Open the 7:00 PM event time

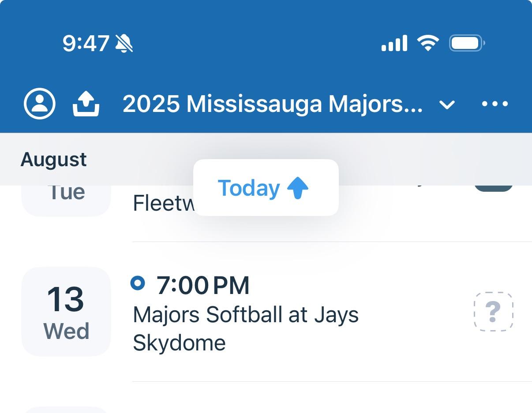203,285
